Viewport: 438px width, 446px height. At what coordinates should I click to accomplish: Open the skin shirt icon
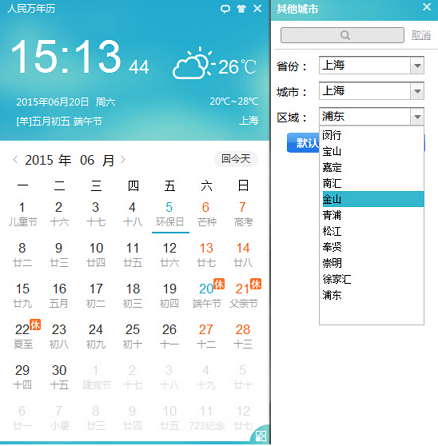(241, 9)
